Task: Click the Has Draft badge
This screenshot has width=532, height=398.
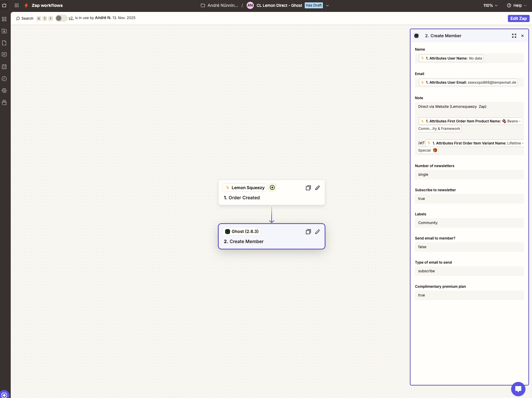Action: point(314,5)
